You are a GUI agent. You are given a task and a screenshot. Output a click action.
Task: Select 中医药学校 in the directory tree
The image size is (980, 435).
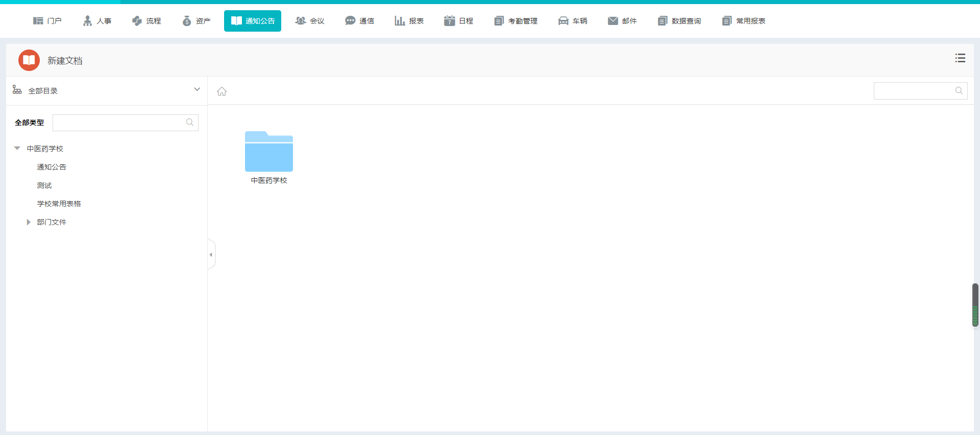(45, 149)
